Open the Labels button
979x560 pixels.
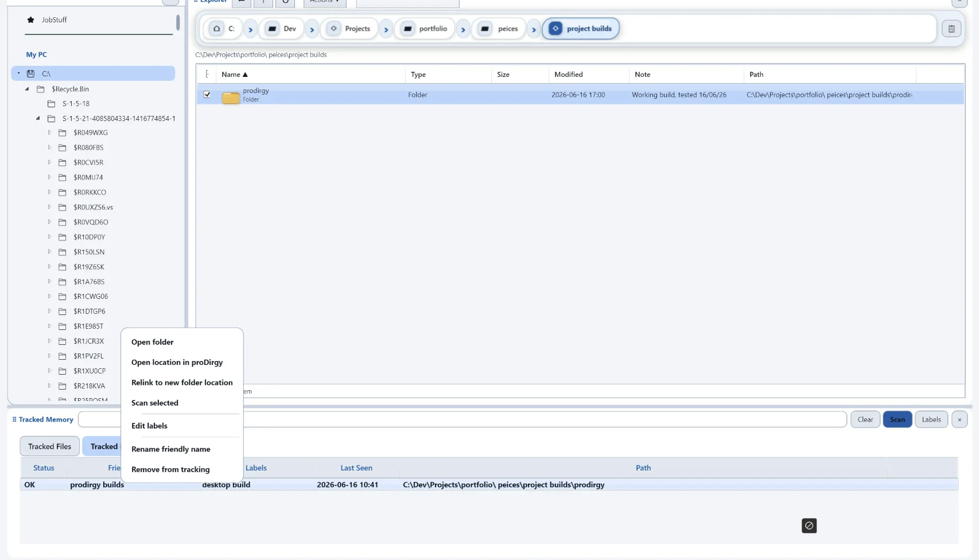click(931, 419)
